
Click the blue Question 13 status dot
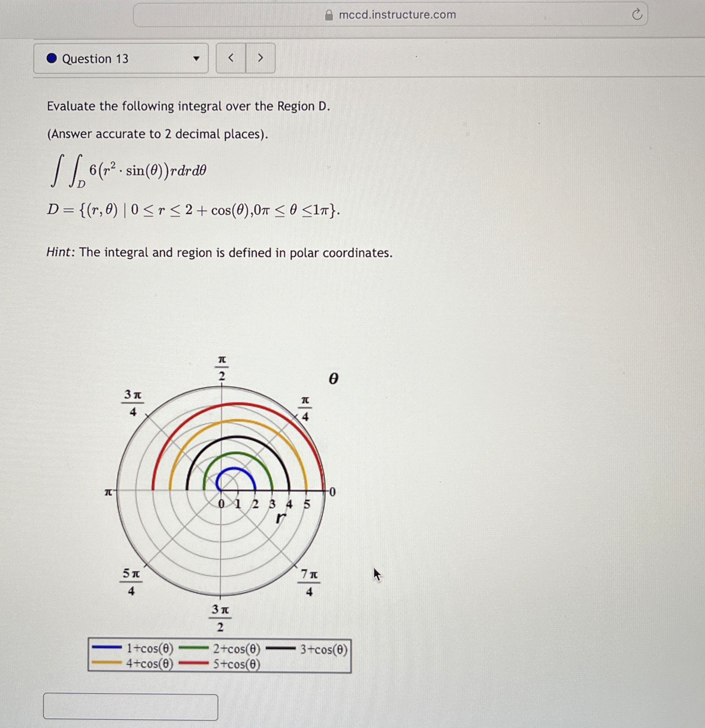click(52, 58)
